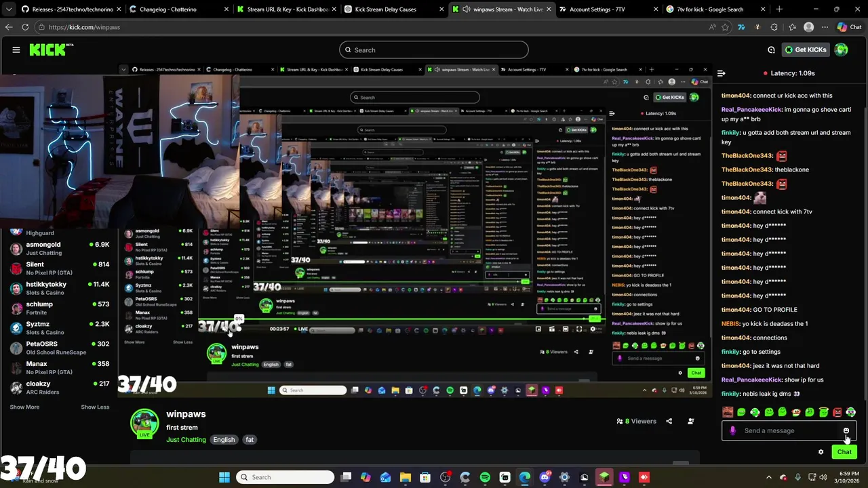Insert the angry red emote
Image resolution: width=868 pixels, height=488 pixels.
tap(837, 412)
